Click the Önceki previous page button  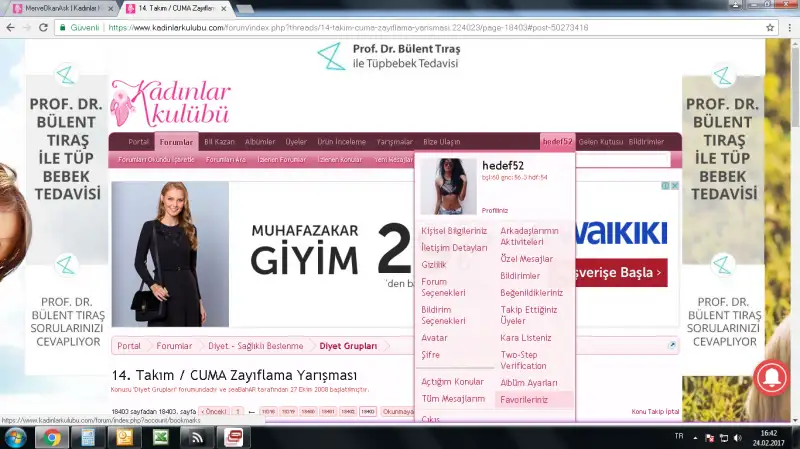pyautogui.click(x=215, y=411)
